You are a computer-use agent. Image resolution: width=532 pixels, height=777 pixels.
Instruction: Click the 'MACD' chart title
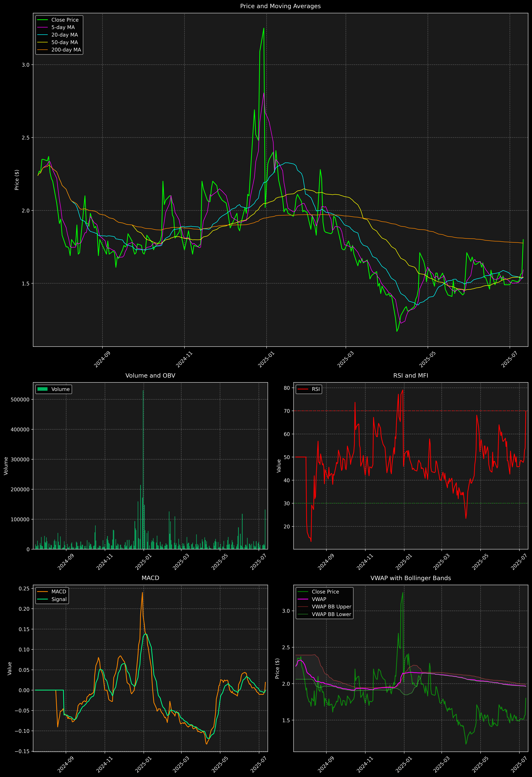(150, 578)
